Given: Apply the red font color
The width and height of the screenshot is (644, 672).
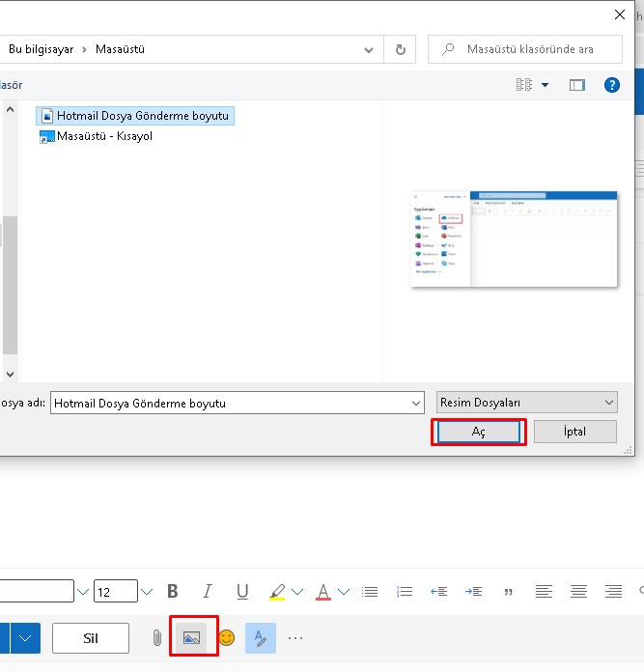Looking at the screenshot, I should point(323,592).
